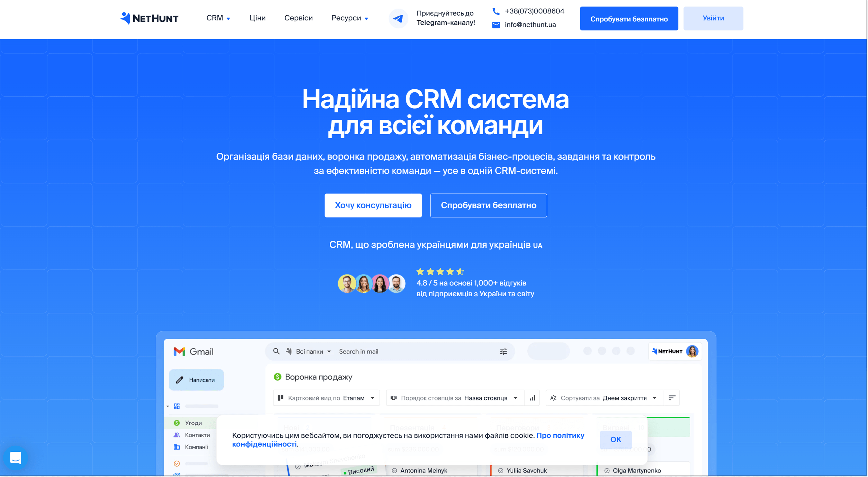Click the bar chart icon in the pipeline toolbar
The width and height of the screenshot is (868, 477).
[x=532, y=397]
